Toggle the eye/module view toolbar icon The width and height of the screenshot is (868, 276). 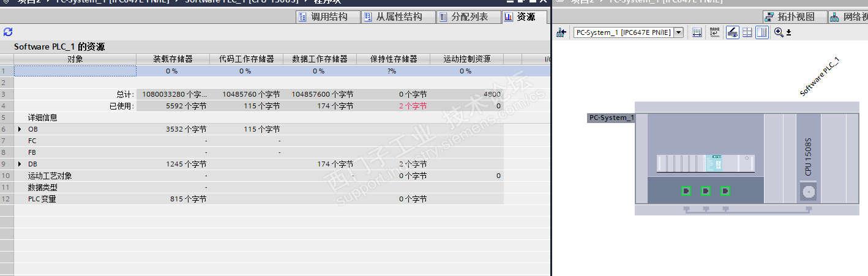coord(732,32)
